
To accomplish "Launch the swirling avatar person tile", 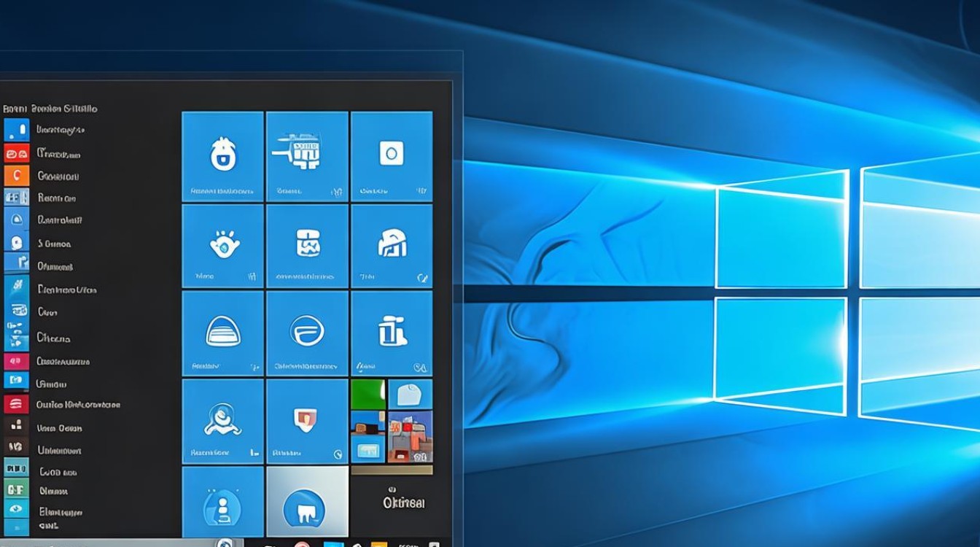I will pos(222,421).
